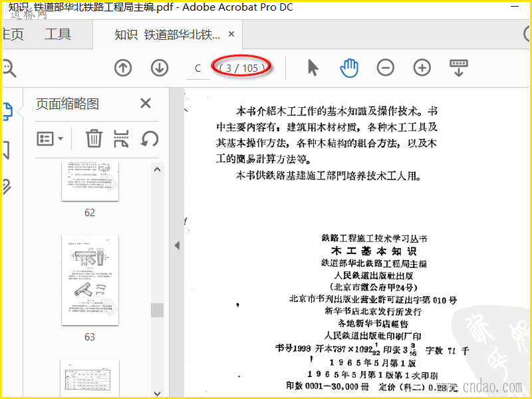Close the document tab with its X
The height and width of the screenshot is (399, 532).
(231, 34)
